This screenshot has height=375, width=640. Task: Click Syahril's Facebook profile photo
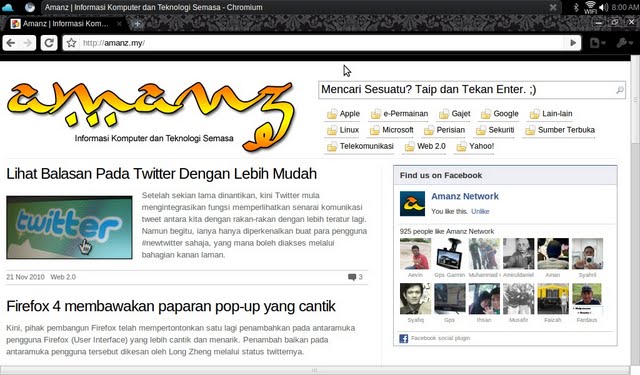pos(587,254)
